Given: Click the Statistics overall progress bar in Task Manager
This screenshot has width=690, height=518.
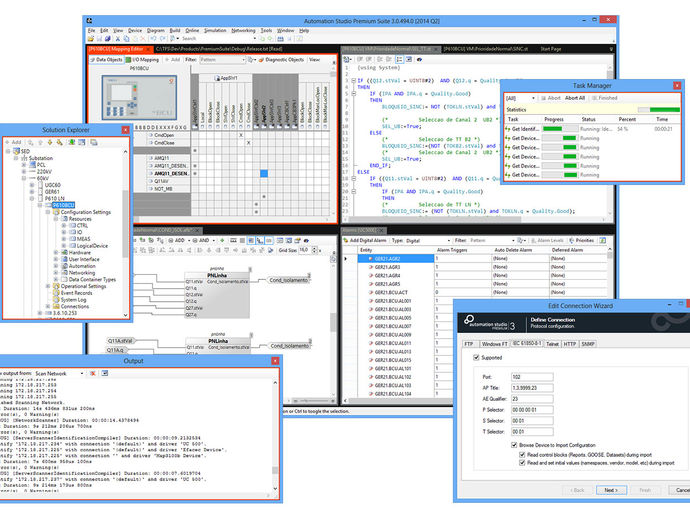Looking at the screenshot, I should coord(659,110).
